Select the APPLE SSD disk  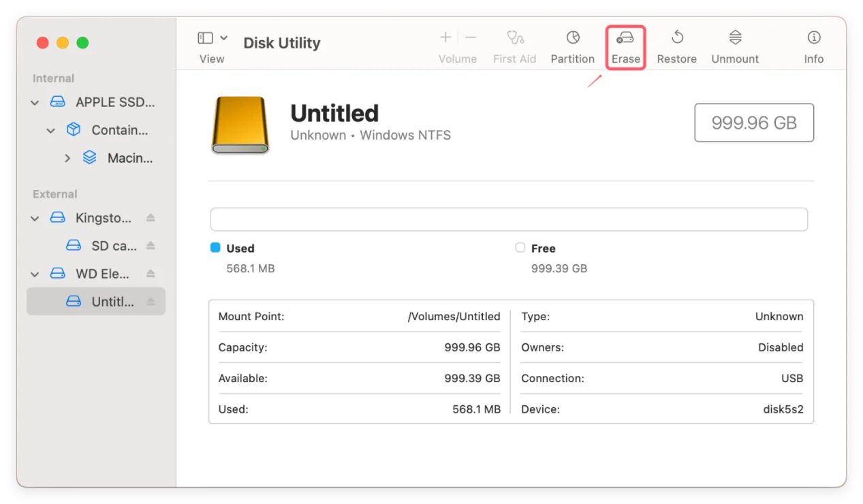[x=96, y=102]
